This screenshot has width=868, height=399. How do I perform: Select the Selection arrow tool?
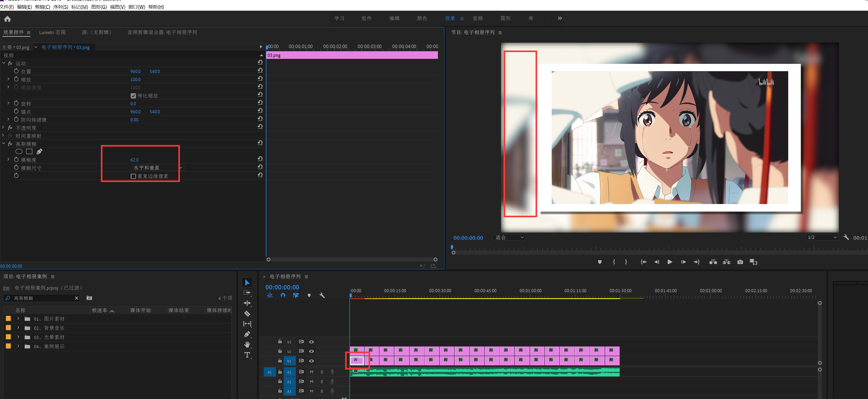(x=247, y=282)
